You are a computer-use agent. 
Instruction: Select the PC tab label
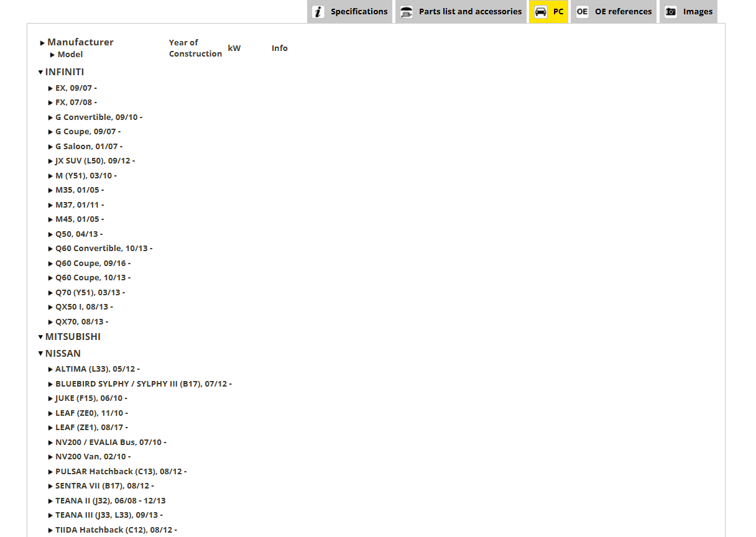pyautogui.click(x=558, y=12)
